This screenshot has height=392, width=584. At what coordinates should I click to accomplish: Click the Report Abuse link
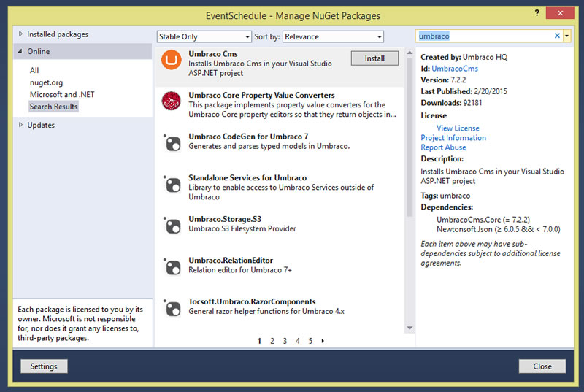pos(443,147)
